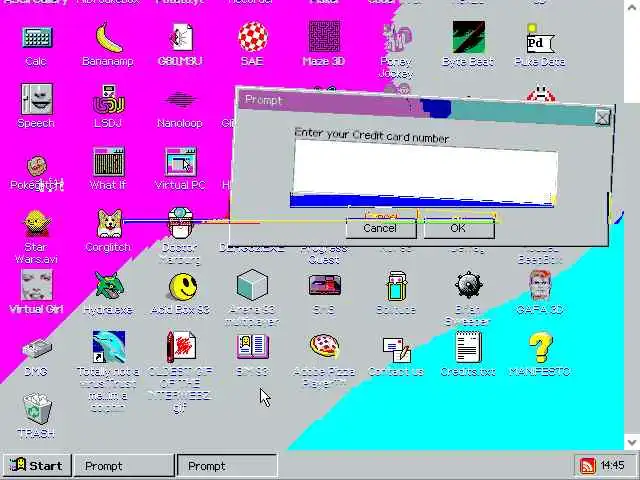The height and width of the screenshot is (480, 640).
Task: Click the RSS feed tray icon
Action: pos(587,465)
